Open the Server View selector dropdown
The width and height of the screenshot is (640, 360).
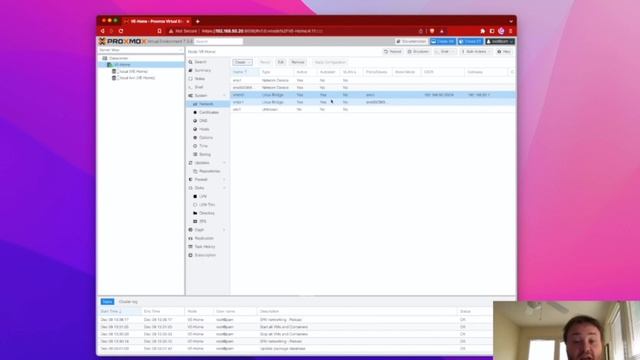tap(141, 50)
